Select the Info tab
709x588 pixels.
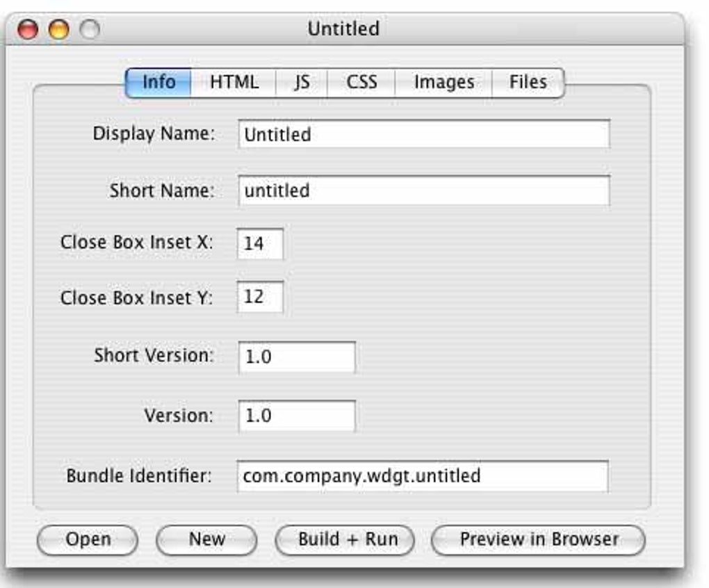pyautogui.click(x=161, y=81)
